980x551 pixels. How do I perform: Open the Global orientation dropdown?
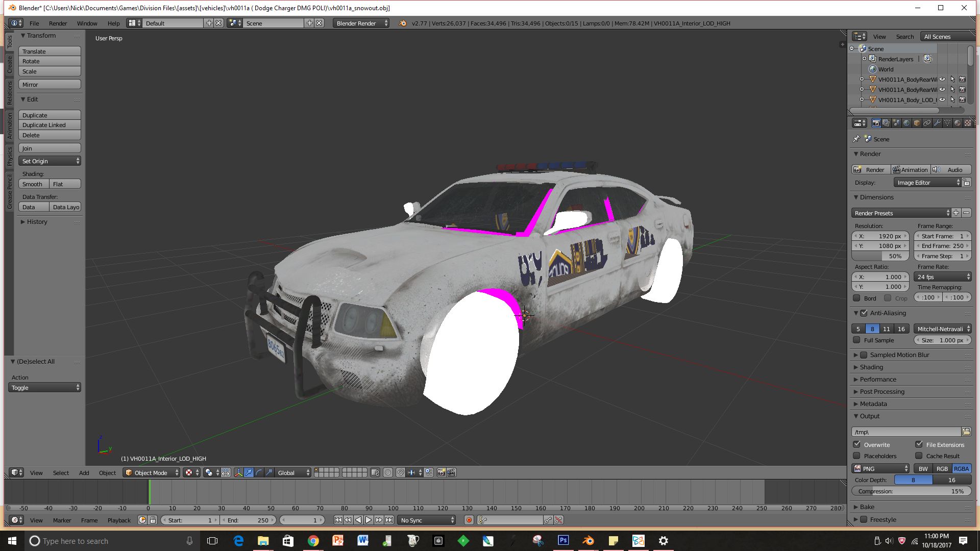coord(293,472)
